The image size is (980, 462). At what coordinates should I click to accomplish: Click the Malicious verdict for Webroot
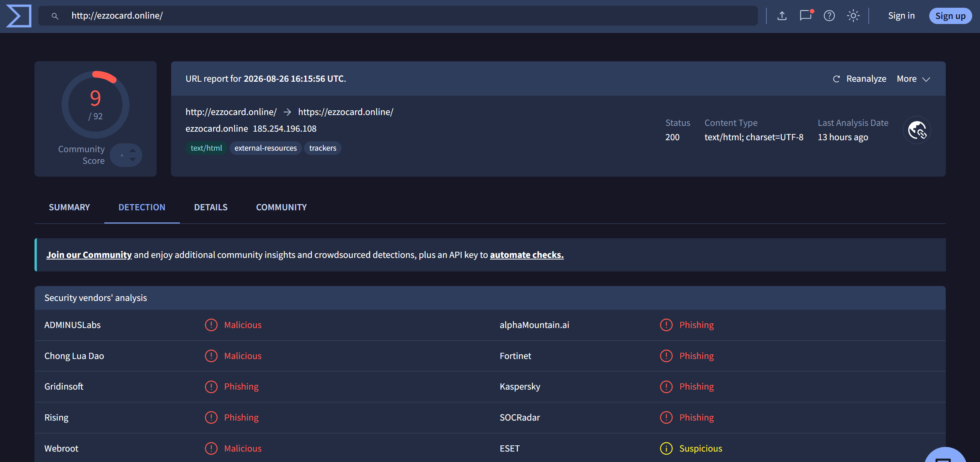pyautogui.click(x=243, y=448)
